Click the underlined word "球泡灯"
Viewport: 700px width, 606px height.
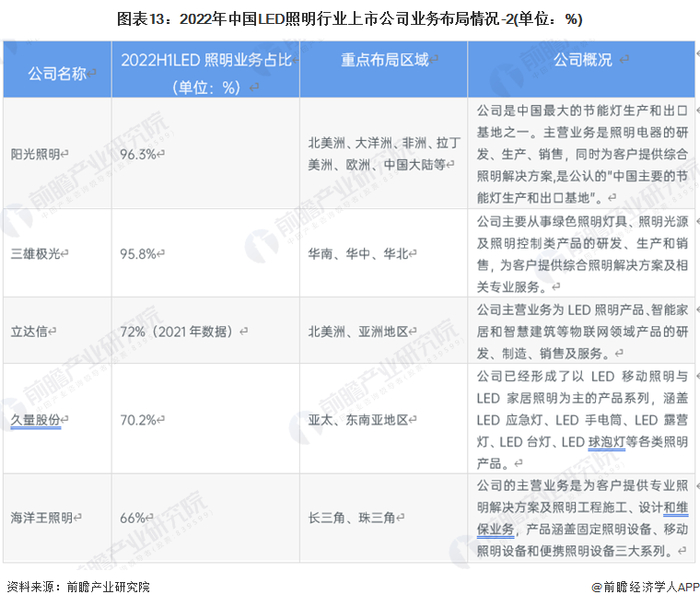coord(606,442)
